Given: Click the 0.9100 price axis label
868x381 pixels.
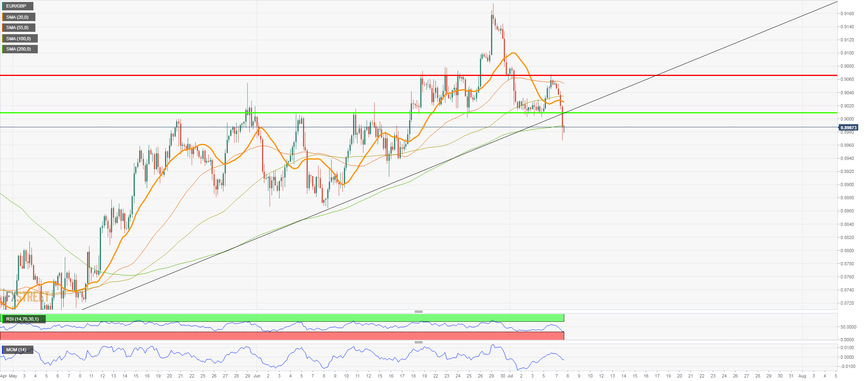Looking at the screenshot, I should [847, 53].
